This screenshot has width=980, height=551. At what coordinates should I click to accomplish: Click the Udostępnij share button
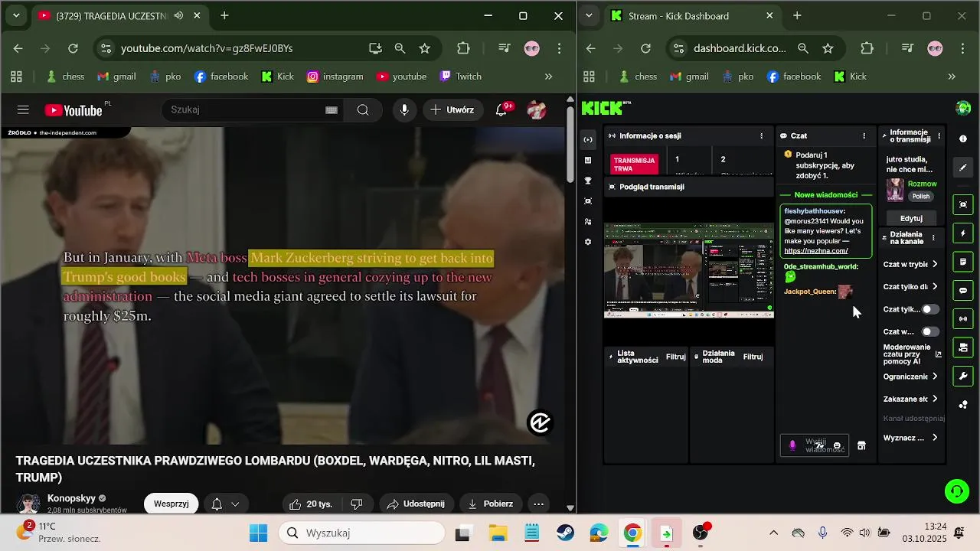point(416,504)
